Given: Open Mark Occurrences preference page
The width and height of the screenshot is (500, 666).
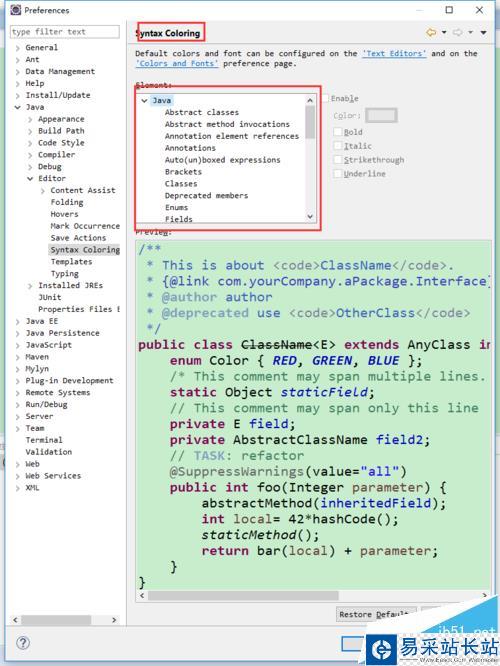Looking at the screenshot, I should (85, 226).
